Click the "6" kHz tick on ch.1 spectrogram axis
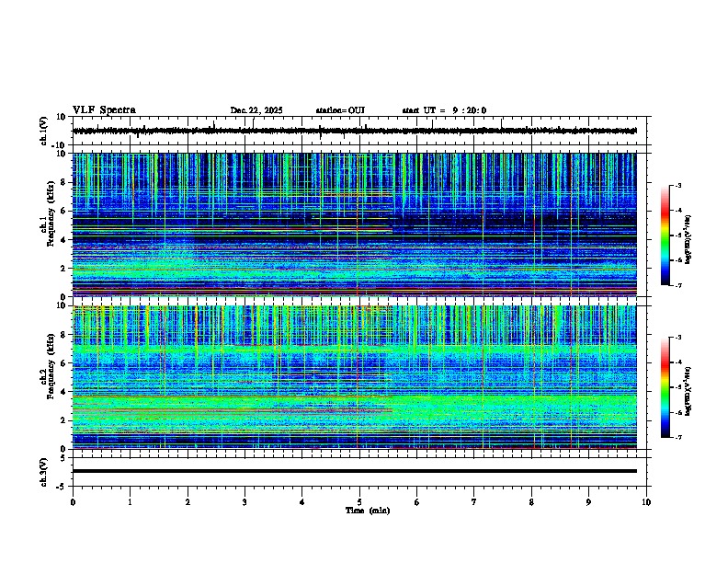728x563 pixels. 65,211
